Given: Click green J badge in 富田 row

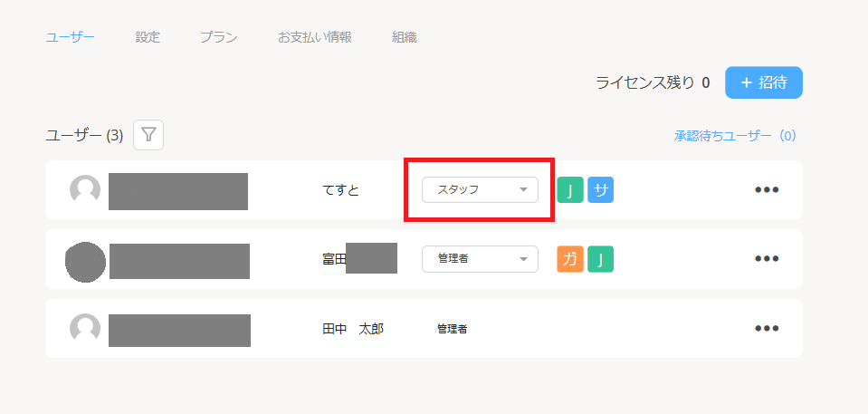Looking at the screenshot, I should coord(600,259).
